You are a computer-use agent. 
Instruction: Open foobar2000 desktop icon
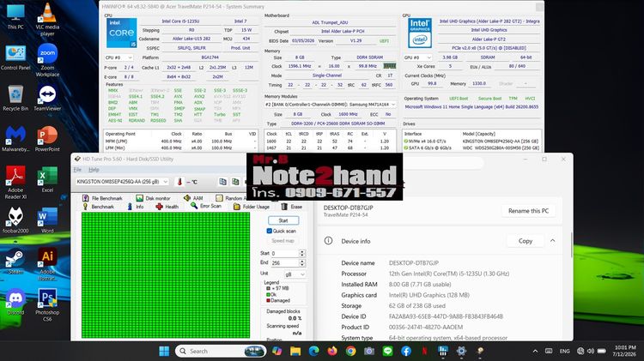coord(15,220)
